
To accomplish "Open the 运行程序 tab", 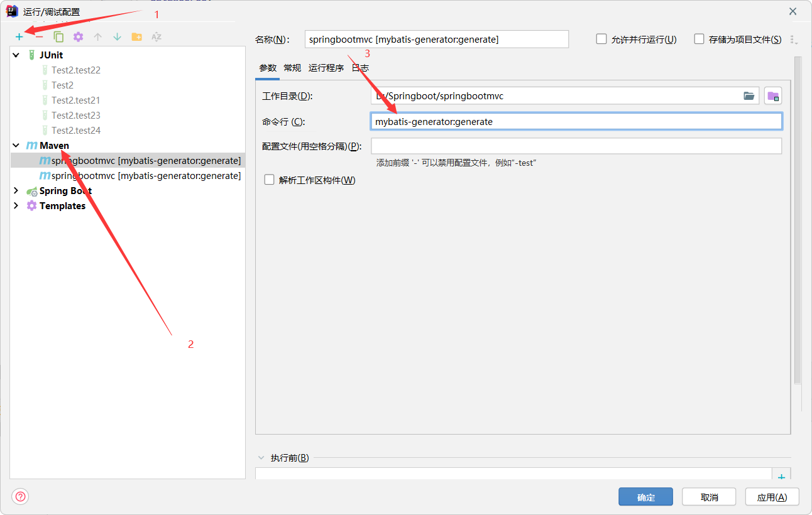I will [x=326, y=68].
